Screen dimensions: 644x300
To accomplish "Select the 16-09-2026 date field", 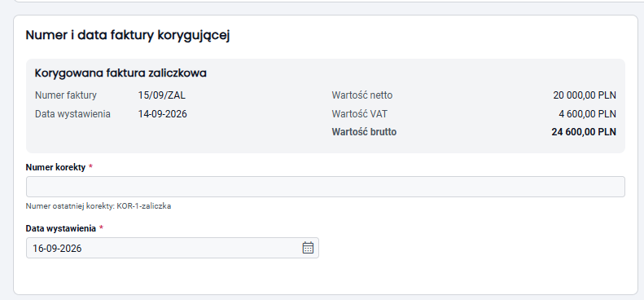I will (172, 248).
